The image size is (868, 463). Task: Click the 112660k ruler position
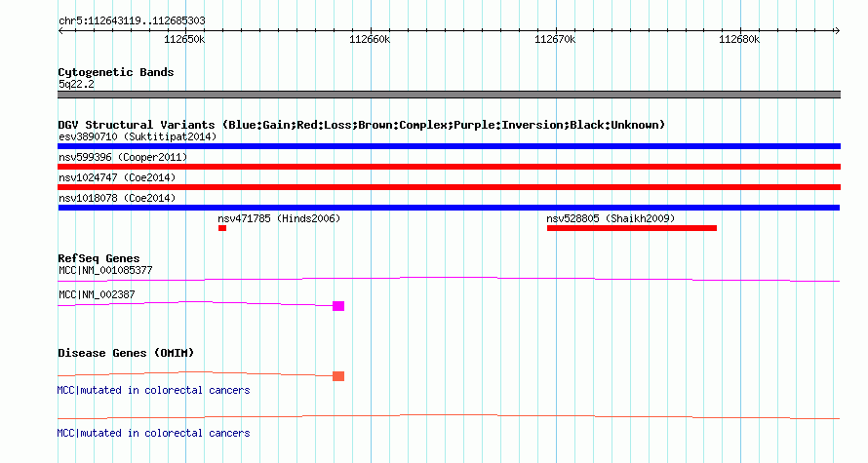tap(370, 39)
